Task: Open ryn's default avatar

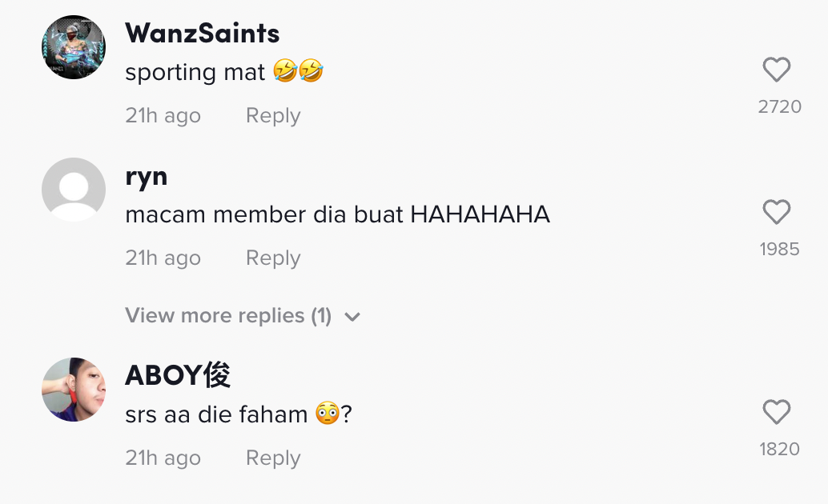Action: (x=74, y=190)
